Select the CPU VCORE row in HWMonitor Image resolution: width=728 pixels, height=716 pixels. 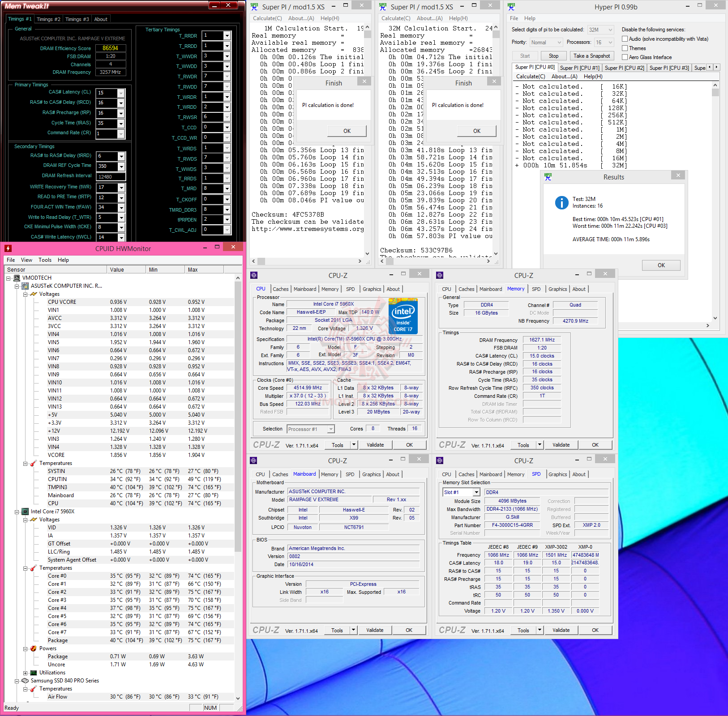119,302
